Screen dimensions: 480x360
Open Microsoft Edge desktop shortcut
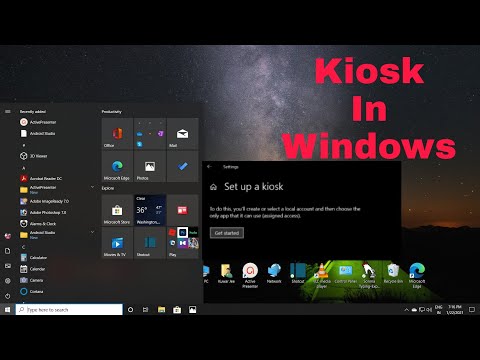pyautogui.click(x=417, y=275)
